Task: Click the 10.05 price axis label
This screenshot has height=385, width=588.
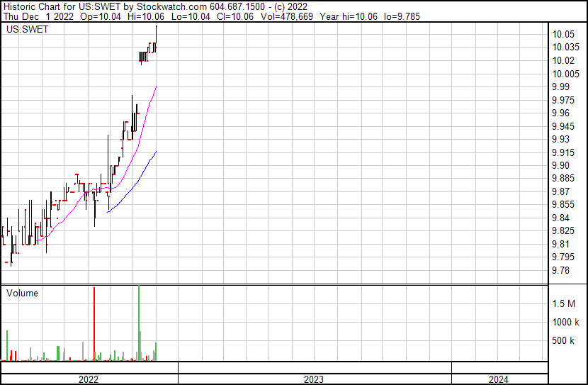Action: 563,35
